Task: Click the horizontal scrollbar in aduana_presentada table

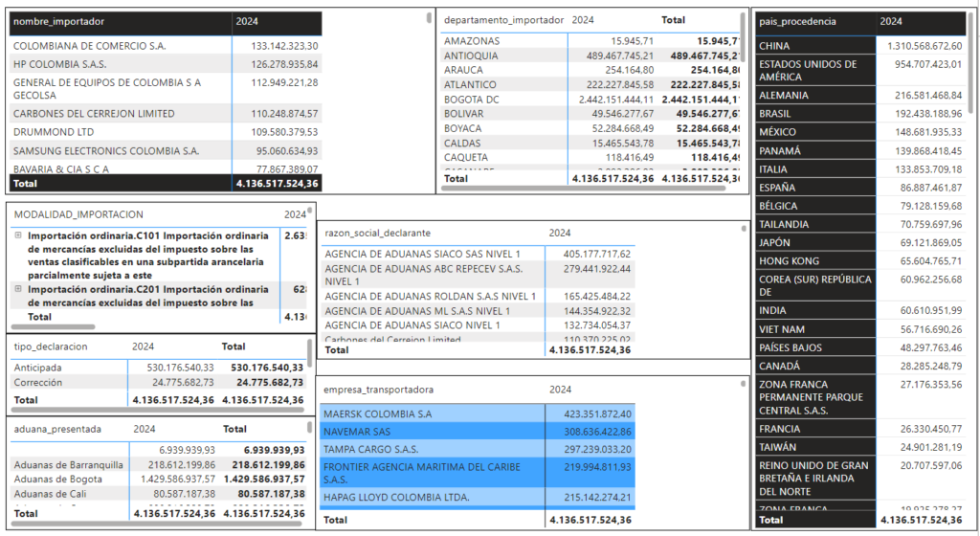Action: pyautogui.click(x=158, y=524)
